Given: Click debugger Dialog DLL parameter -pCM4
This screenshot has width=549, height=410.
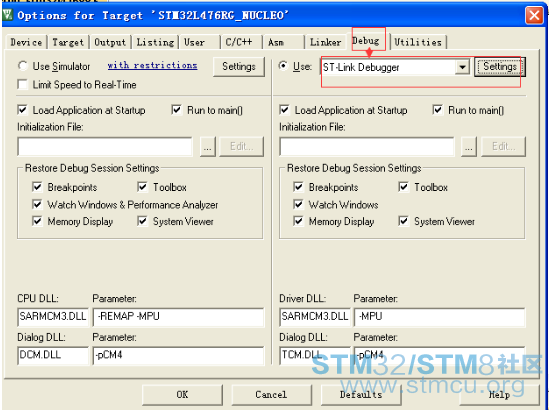Looking at the screenshot, I should click(440, 355).
